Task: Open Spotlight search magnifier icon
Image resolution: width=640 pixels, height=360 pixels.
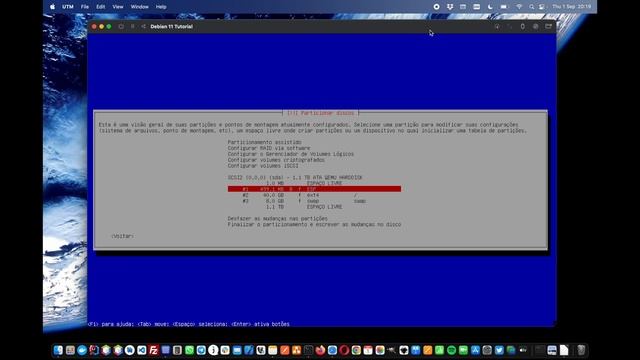Action: pyautogui.click(x=531, y=7)
